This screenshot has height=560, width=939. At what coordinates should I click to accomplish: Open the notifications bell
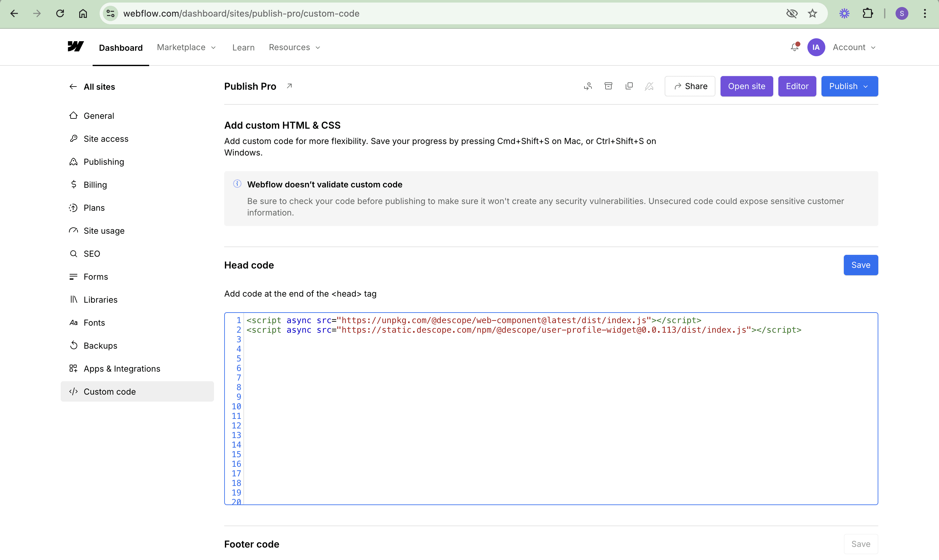click(794, 47)
